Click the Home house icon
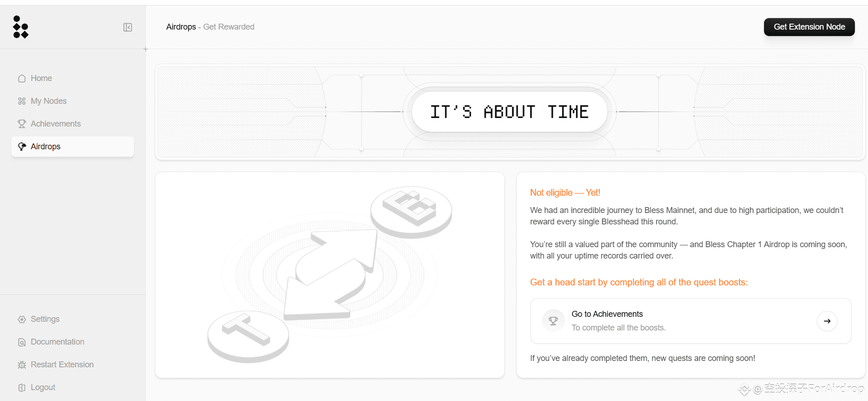The height and width of the screenshot is (401, 868). [x=21, y=78]
